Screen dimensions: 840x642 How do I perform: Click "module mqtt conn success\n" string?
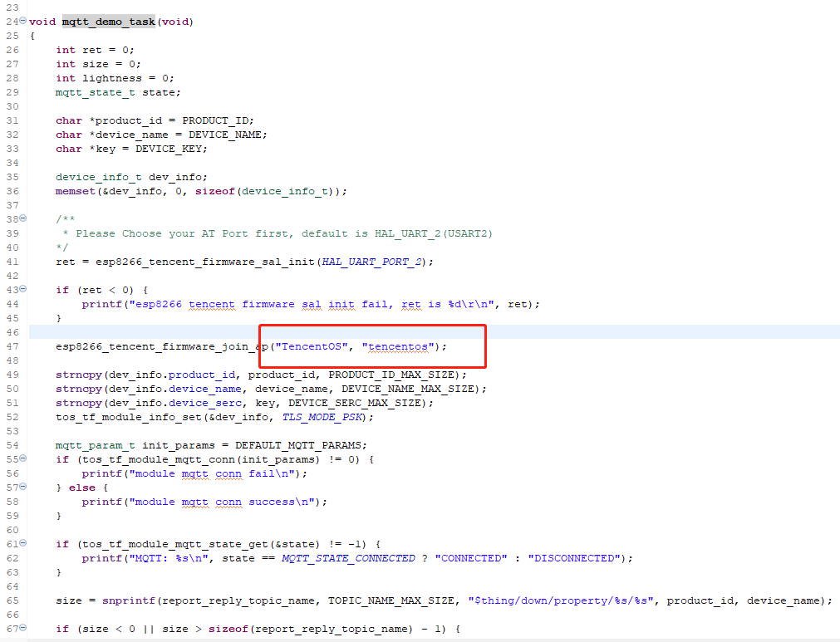pos(223,502)
